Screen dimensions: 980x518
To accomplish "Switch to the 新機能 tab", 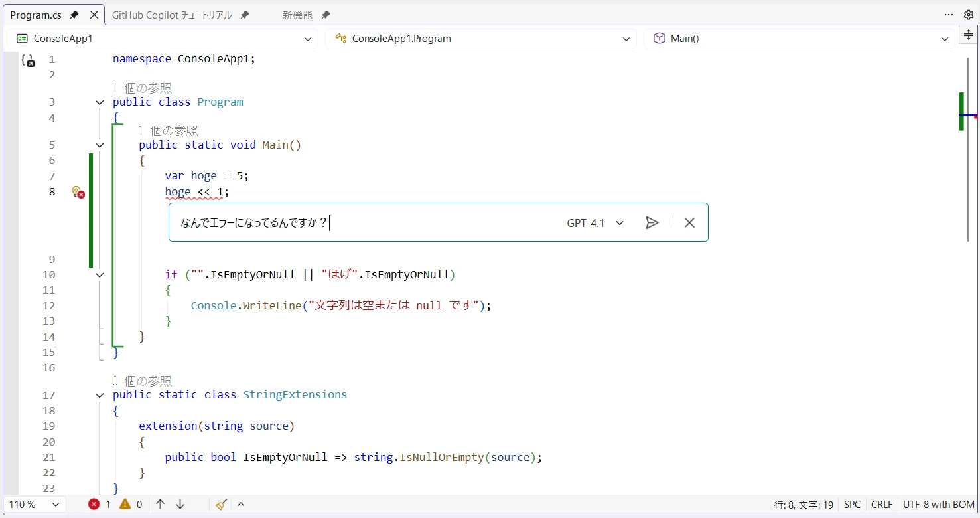I will pyautogui.click(x=297, y=15).
